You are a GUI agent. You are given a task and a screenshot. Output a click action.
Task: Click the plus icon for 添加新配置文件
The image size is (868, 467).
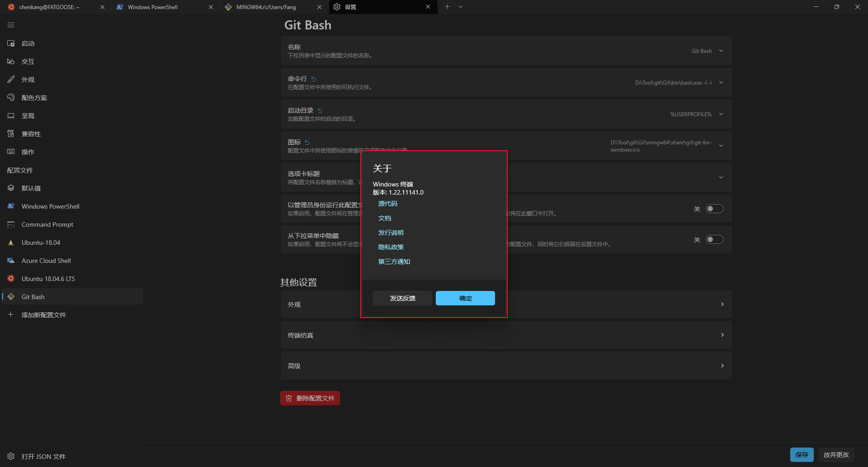[11, 315]
